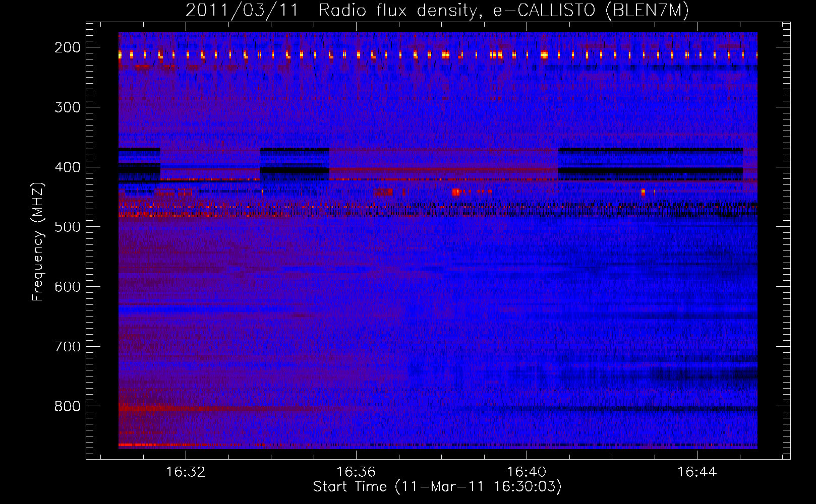Click the 16:36 time tick label
Screen dimensions: 816x504
tap(356, 472)
